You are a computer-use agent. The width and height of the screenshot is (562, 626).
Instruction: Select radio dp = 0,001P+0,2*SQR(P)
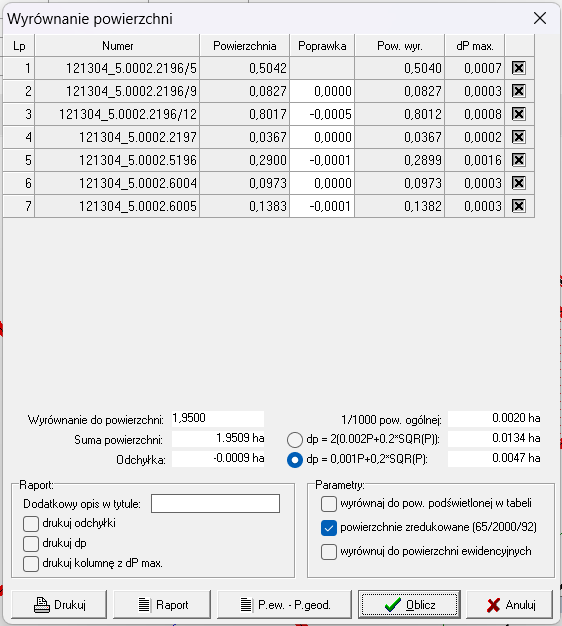tap(295, 460)
